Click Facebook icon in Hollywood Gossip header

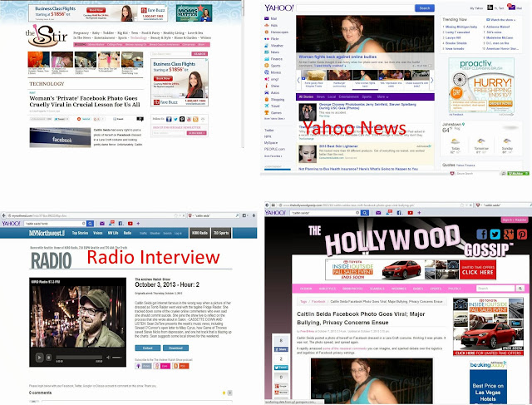pos(481,234)
